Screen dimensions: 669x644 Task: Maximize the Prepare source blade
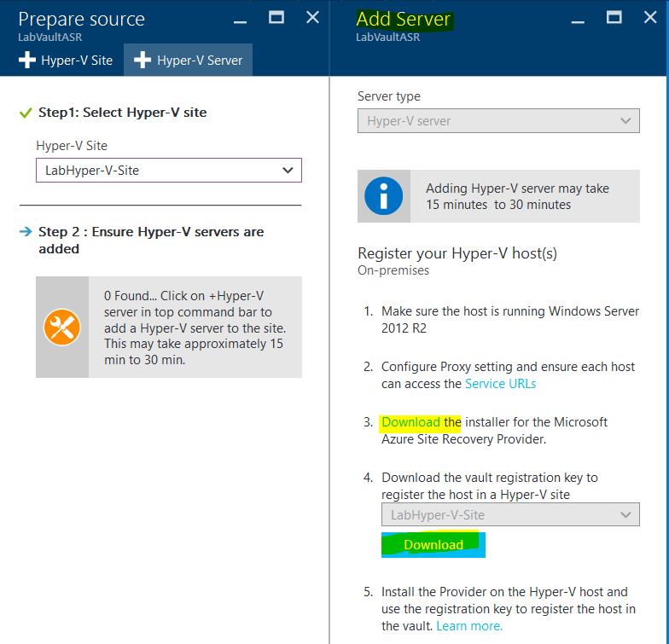(276, 17)
